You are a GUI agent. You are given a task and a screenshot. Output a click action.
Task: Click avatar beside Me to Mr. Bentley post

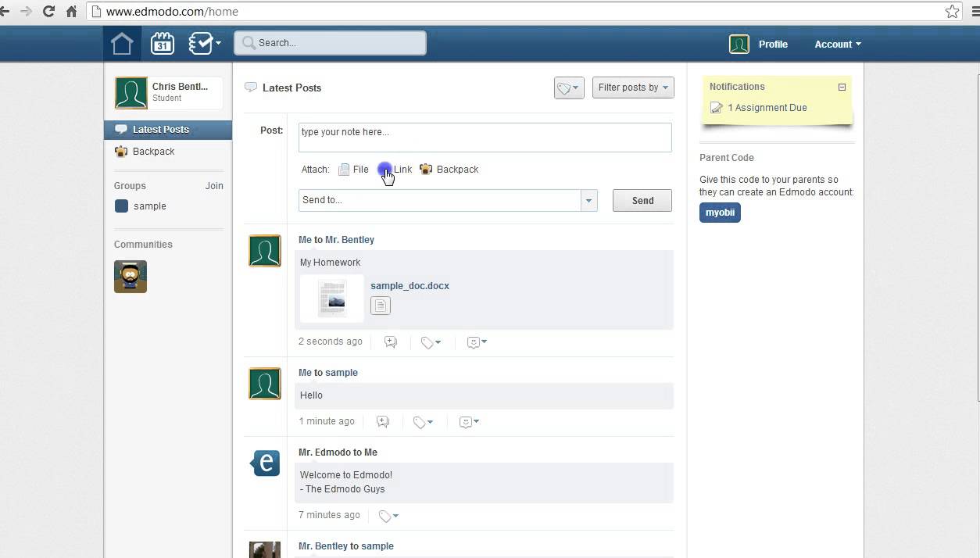(265, 251)
